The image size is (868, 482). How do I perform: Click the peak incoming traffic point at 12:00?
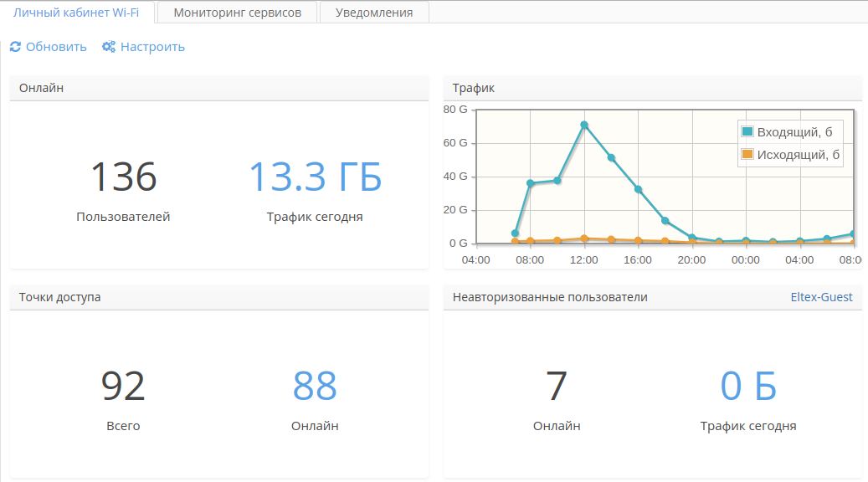[x=584, y=125]
